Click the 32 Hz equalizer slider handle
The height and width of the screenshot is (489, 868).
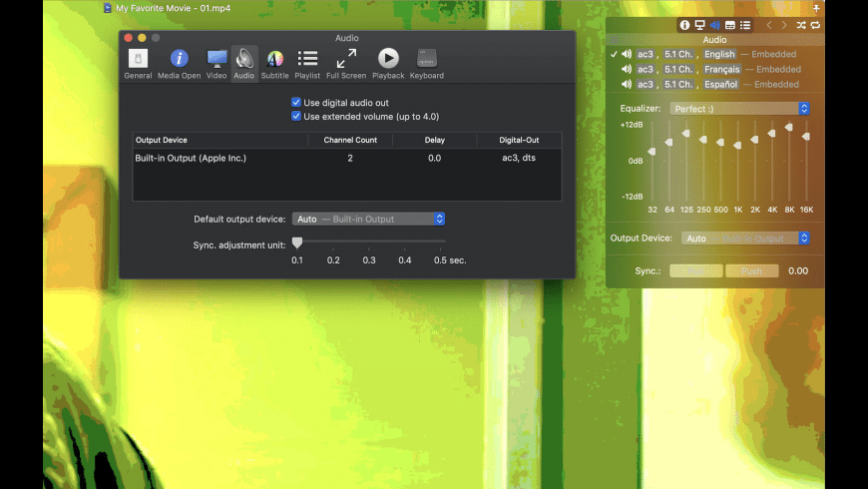[x=652, y=151]
